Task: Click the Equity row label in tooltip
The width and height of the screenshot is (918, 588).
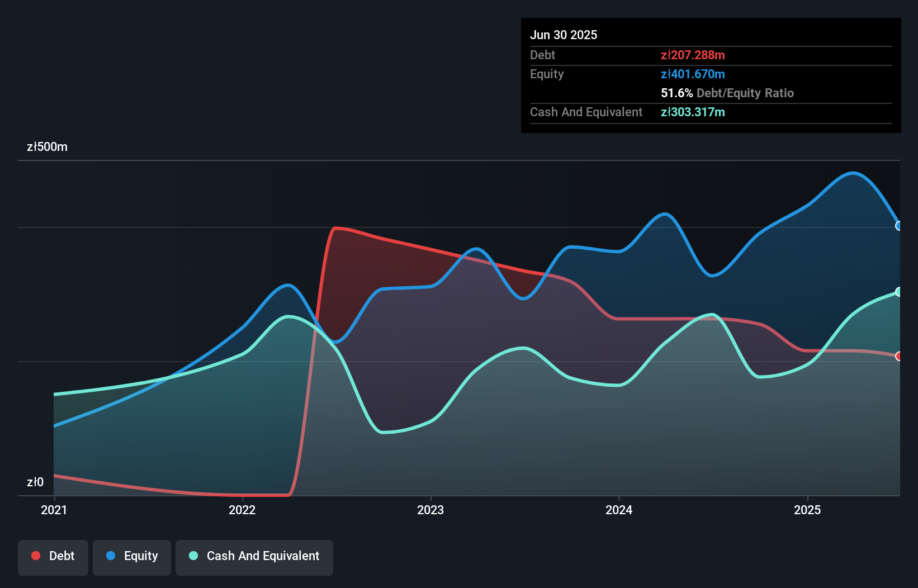Action: point(547,74)
